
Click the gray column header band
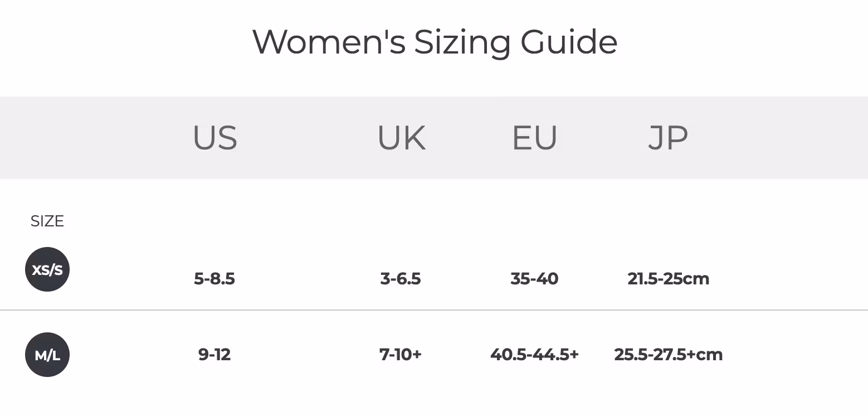point(780,138)
